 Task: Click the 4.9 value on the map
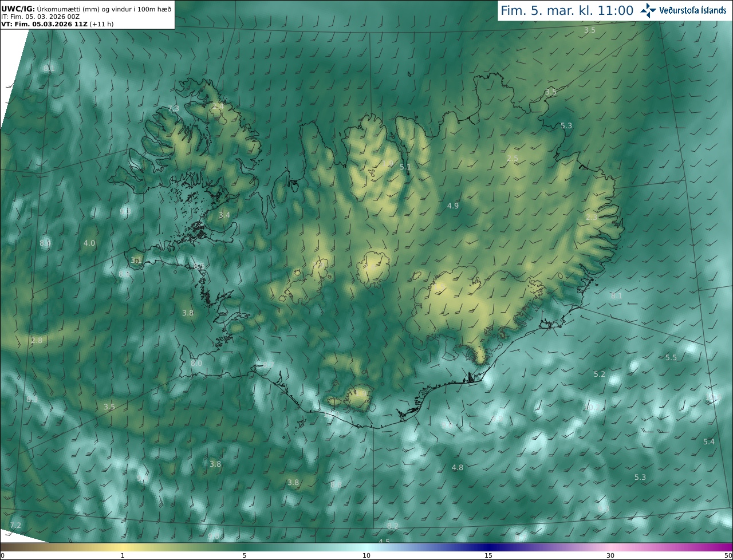point(453,205)
